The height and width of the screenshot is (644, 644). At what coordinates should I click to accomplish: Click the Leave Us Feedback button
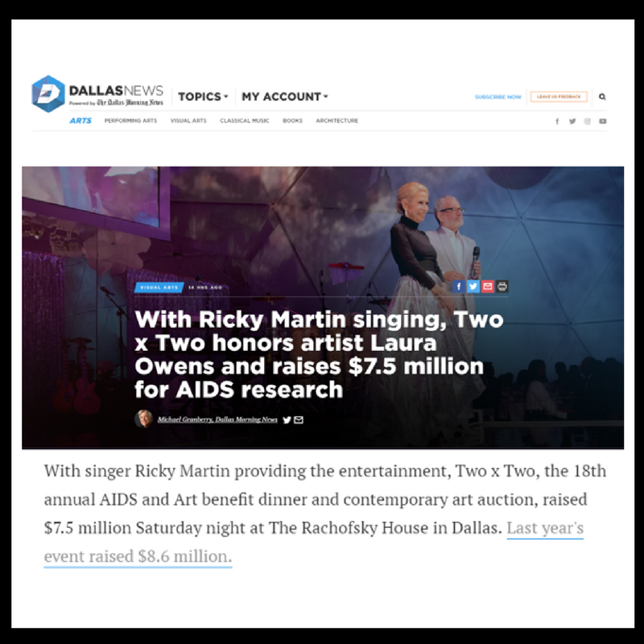559,97
